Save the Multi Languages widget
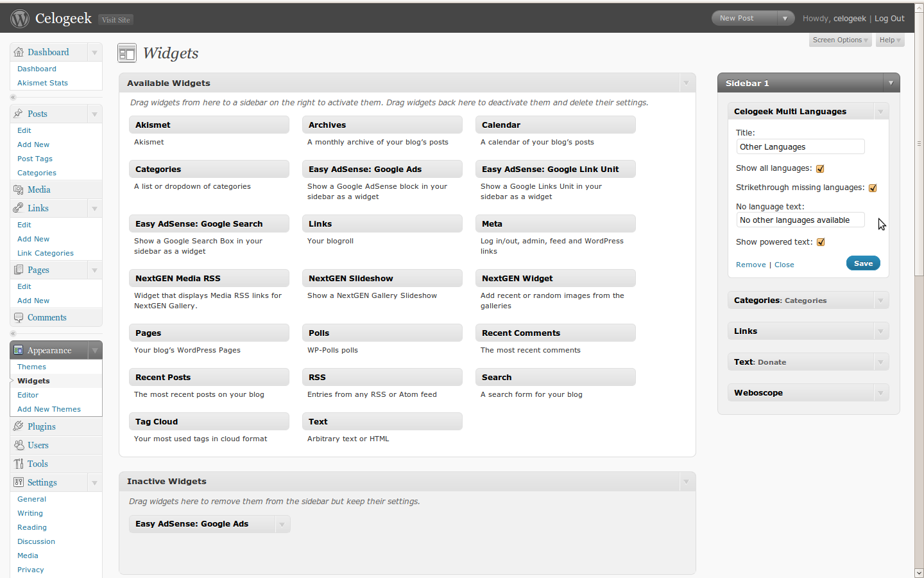The image size is (924, 578). (863, 263)
